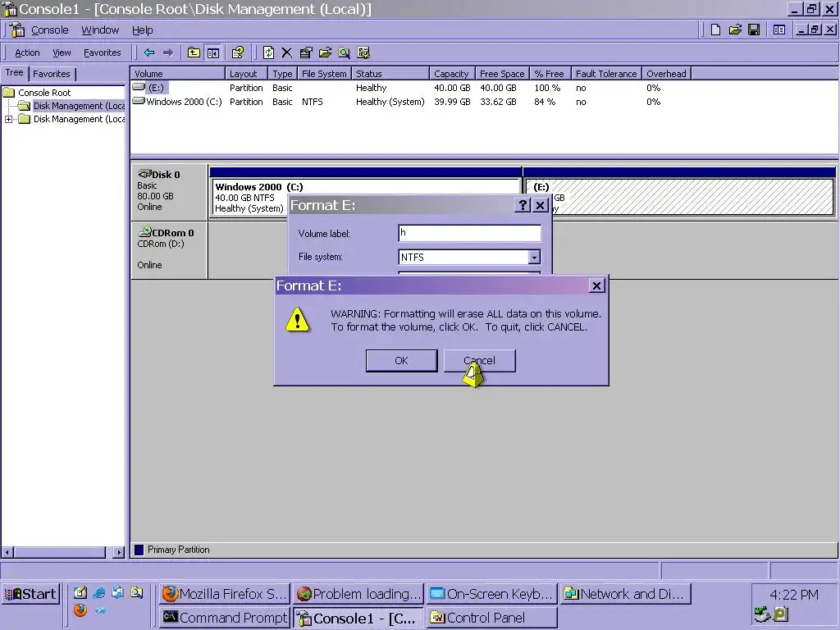Click the Console1 system icon beside the Console menu
Image resolution: width=840 pixels, height=630 pixels.
click(17, 30)
